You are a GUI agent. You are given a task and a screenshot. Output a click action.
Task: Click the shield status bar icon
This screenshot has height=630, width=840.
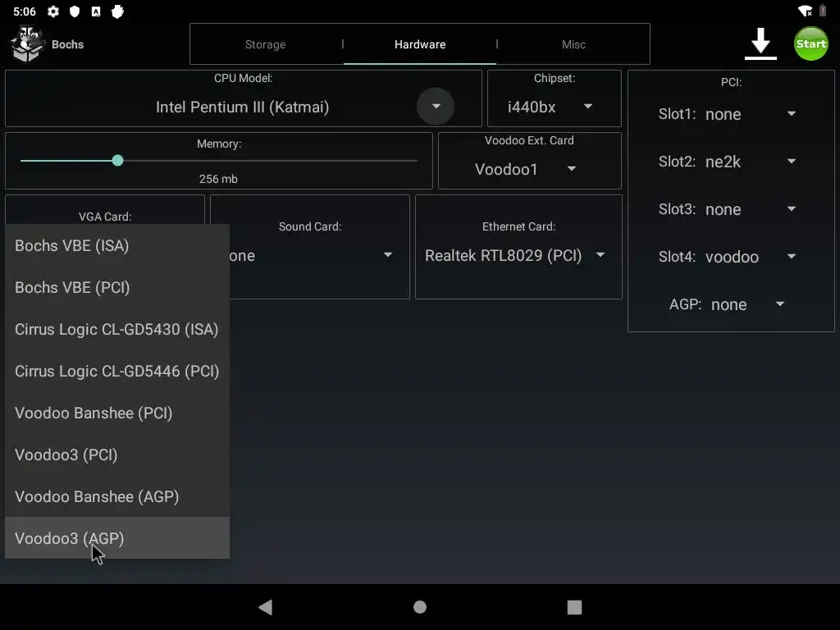[75, 11]
